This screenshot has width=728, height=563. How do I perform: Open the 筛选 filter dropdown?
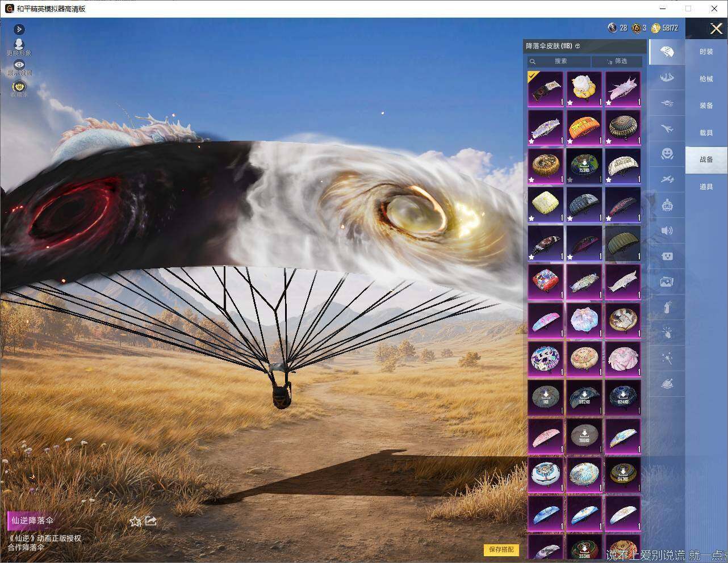pos(617,61)
